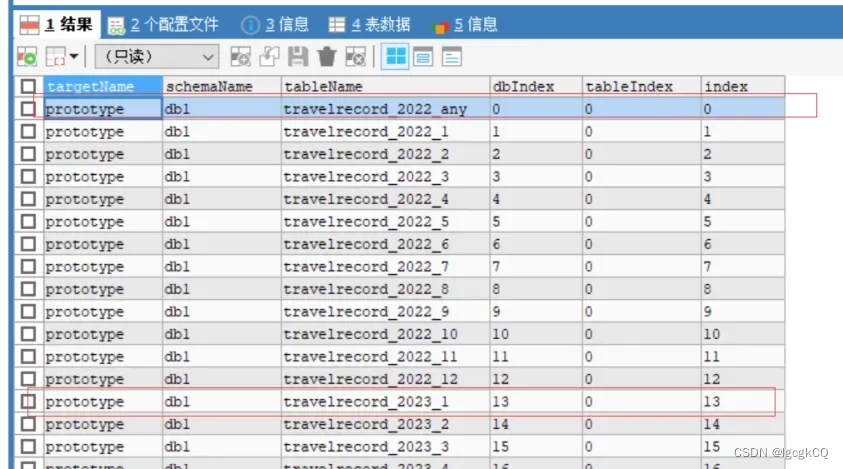Check the travelrecord_2023_1 row checkbox

(x=28, y=402)
